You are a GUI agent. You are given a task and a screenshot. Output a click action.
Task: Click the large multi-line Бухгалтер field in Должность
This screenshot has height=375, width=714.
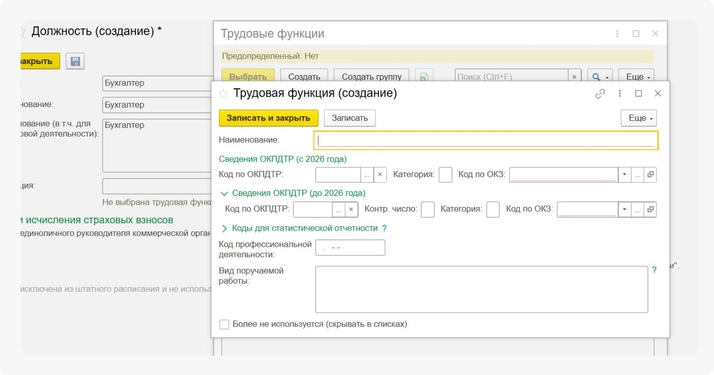pos(158,145)
